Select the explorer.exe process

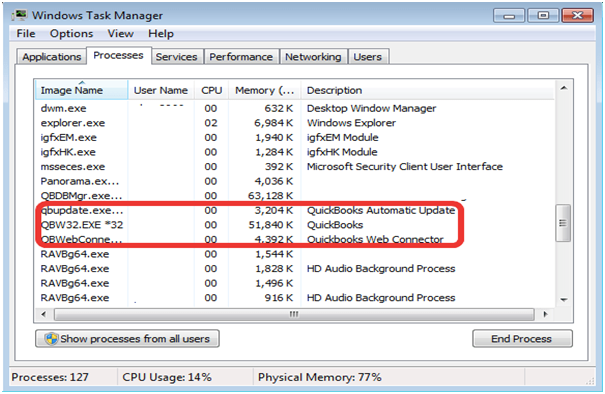295,123
